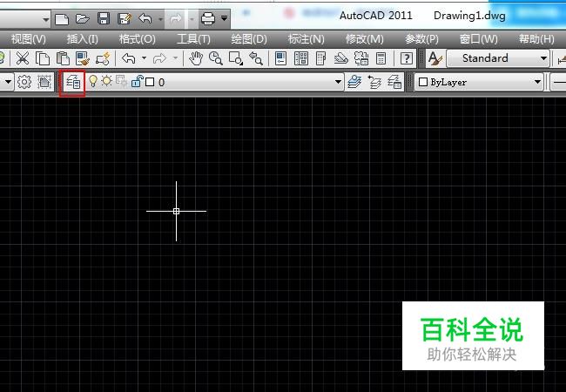Open the 标注(N) menu
The image size is (566, 392).
pyautogui.click(x=307, y=39)
